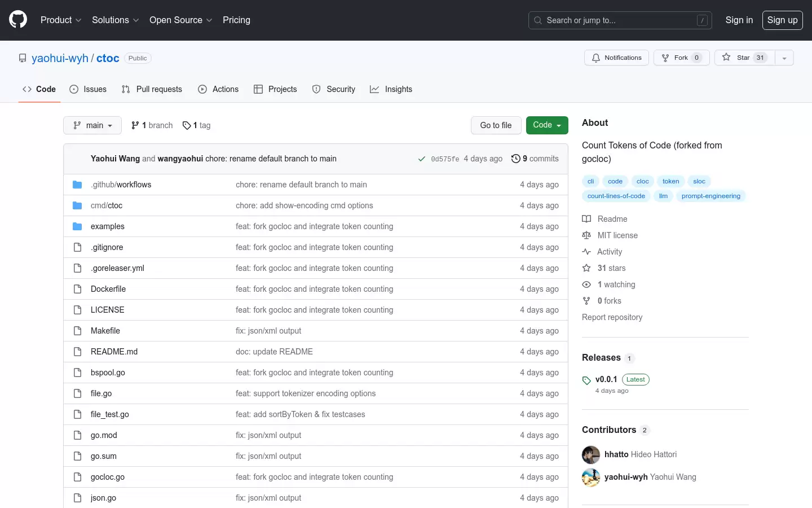Open the Pricing page
The width and height of the screenshot is (812, 508).
click(236, 20)
